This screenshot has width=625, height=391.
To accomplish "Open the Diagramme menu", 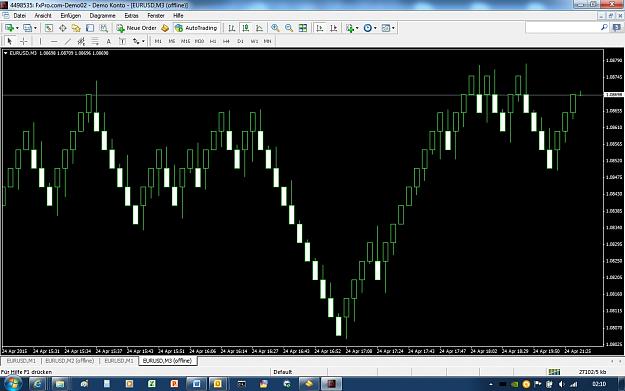I will pyautogui.click(x=102, y=16).
